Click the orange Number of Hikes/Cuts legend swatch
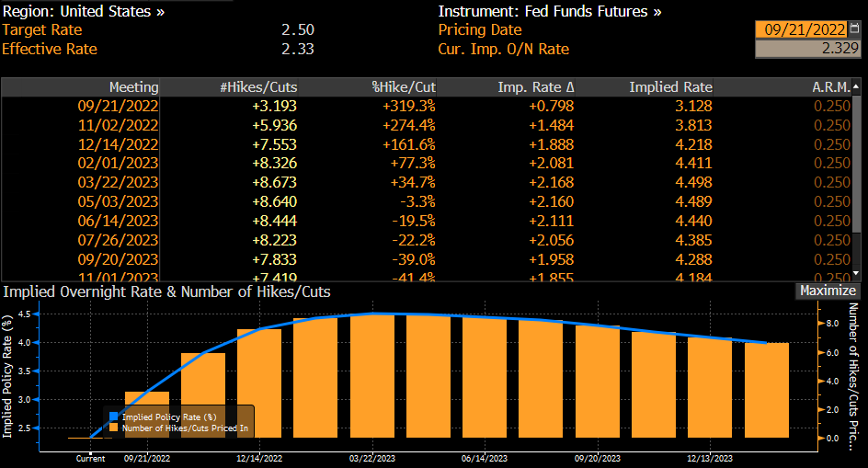 tap(113, 428)
